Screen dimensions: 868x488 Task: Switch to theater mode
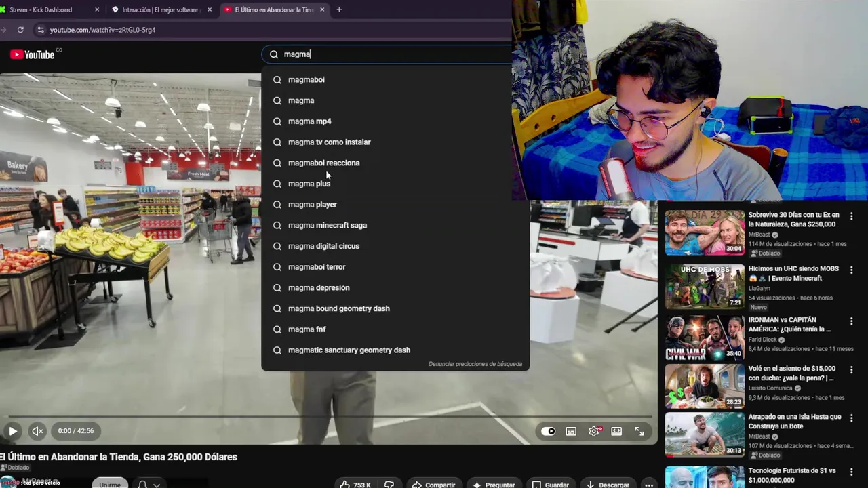coord(616,431)
